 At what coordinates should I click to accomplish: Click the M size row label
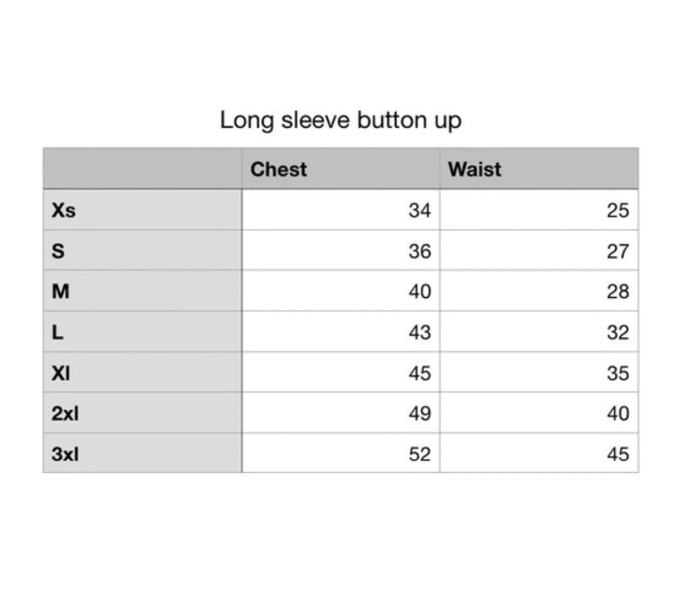click(x=61, y=291)
